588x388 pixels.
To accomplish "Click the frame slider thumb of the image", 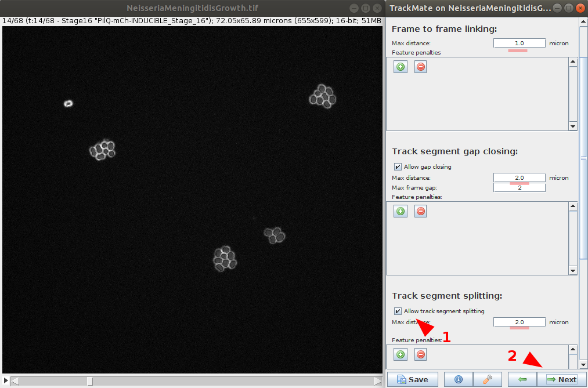I will click(x=90, y=381).
